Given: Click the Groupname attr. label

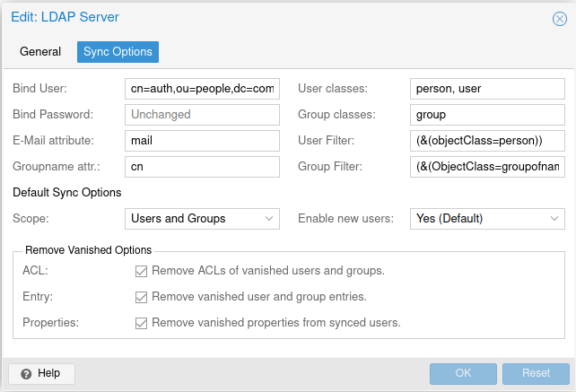Looking at the screenshot, I should click(x=57, y=167).
